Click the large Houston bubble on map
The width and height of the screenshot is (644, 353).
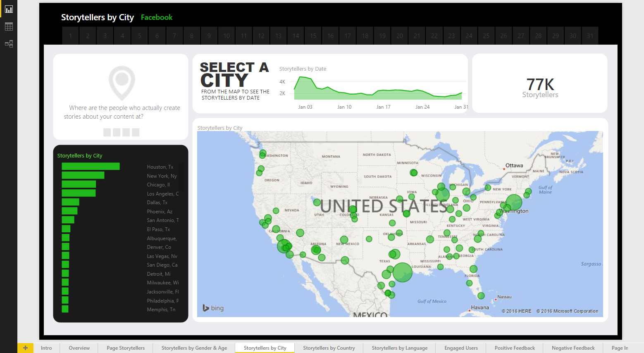402,272
